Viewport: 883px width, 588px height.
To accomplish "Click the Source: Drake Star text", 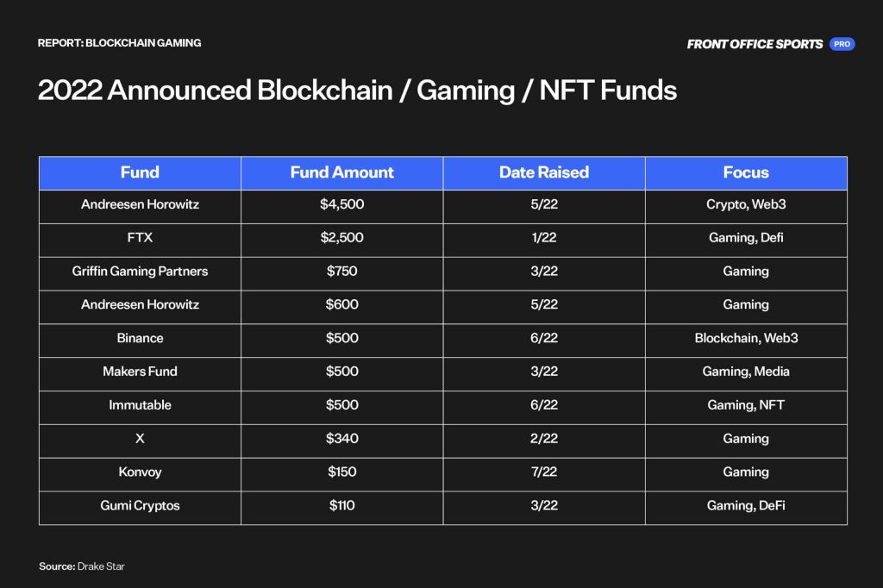I will click(82, 566).
